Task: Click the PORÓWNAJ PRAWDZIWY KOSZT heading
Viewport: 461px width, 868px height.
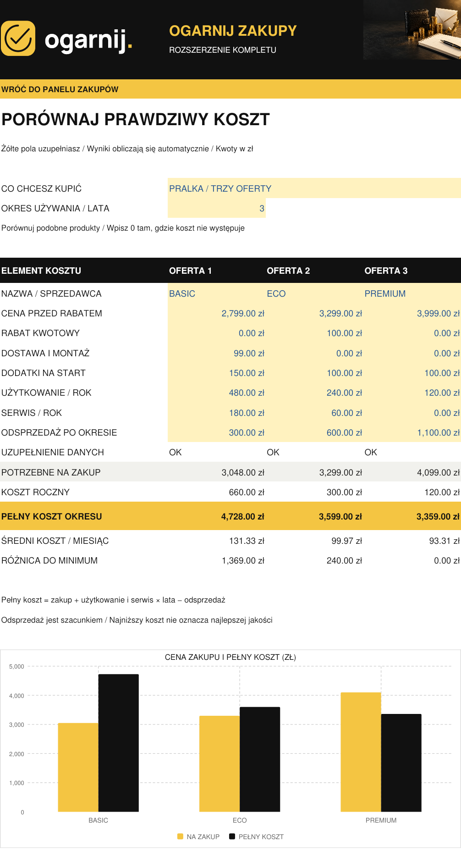Action: pos(136,119)
